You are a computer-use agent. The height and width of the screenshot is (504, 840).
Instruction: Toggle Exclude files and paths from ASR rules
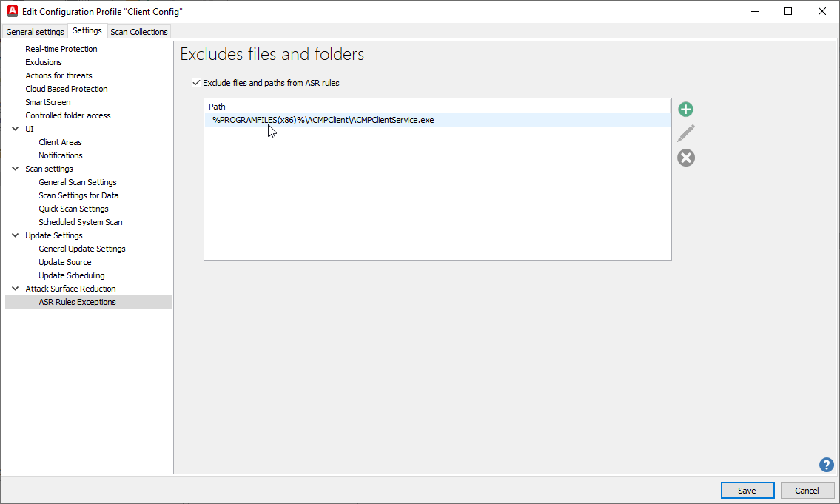pos(196,83)
